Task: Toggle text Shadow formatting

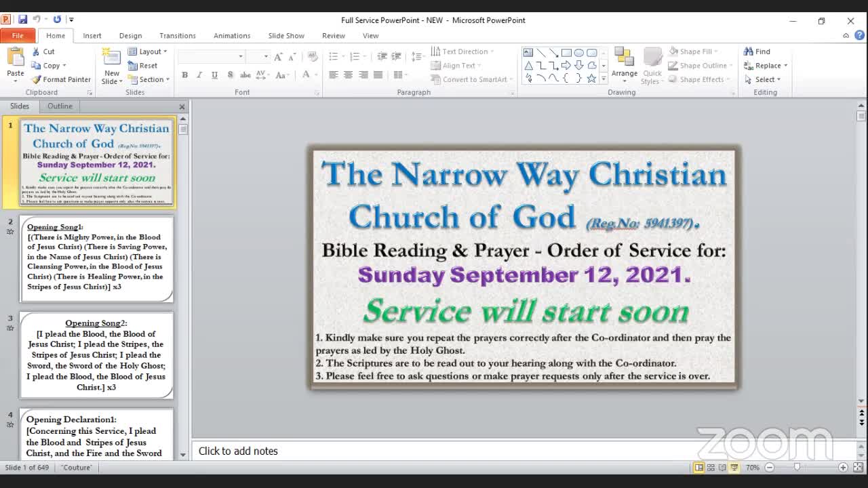Action: [230, 75]
